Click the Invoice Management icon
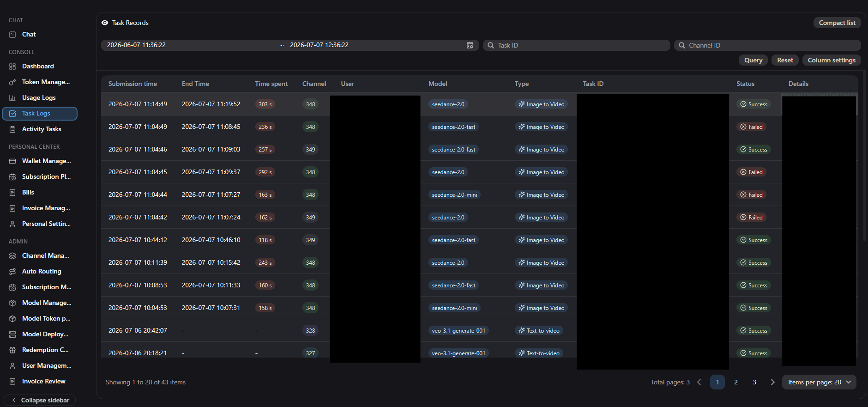The height and width of the screenshot is (407, 868). tap(12, 208)
